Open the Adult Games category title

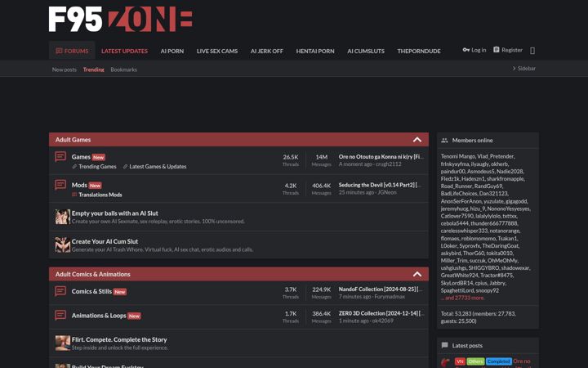click(73, 140)
